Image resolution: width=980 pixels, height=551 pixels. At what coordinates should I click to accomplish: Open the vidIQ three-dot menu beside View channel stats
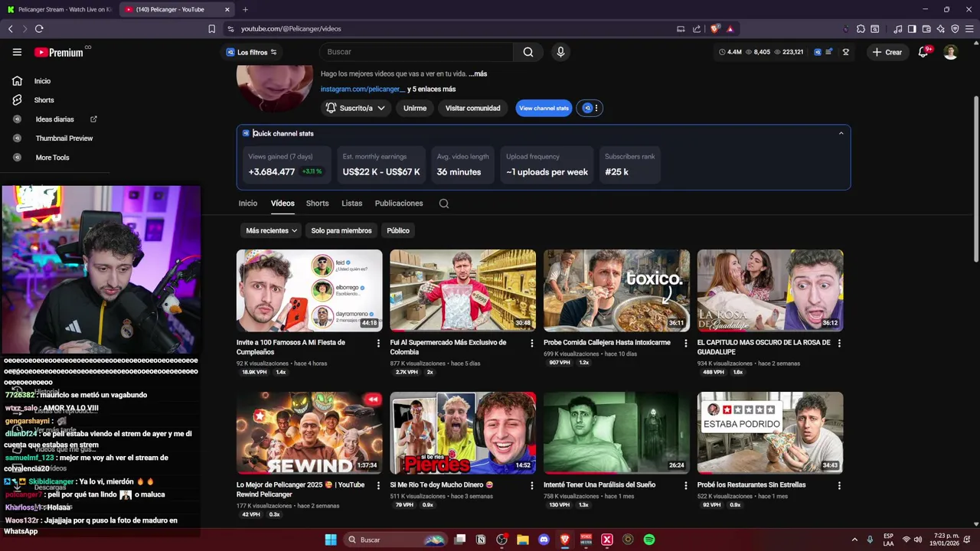click(x=596, y=108)
